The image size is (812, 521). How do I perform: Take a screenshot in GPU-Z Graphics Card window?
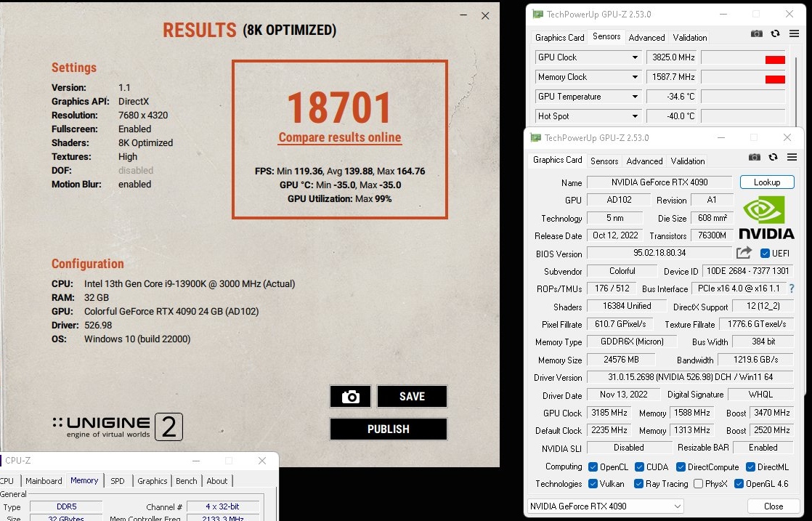coord(755,157)
